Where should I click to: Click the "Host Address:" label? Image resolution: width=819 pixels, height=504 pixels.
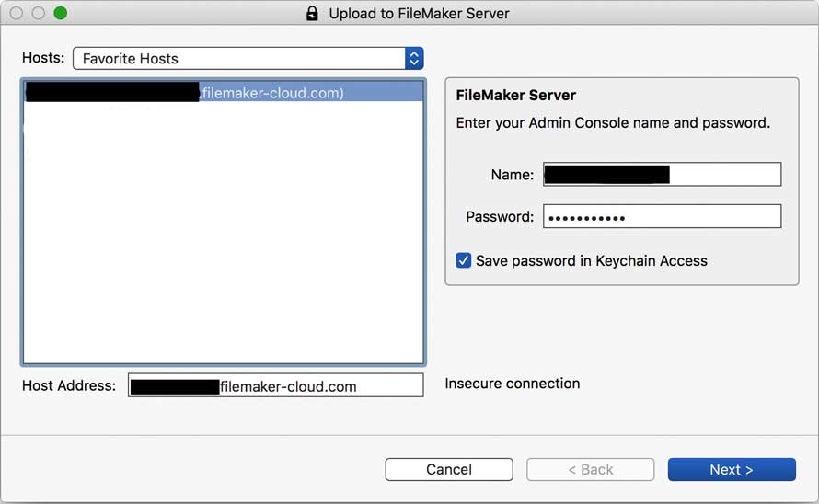(69, 385)
